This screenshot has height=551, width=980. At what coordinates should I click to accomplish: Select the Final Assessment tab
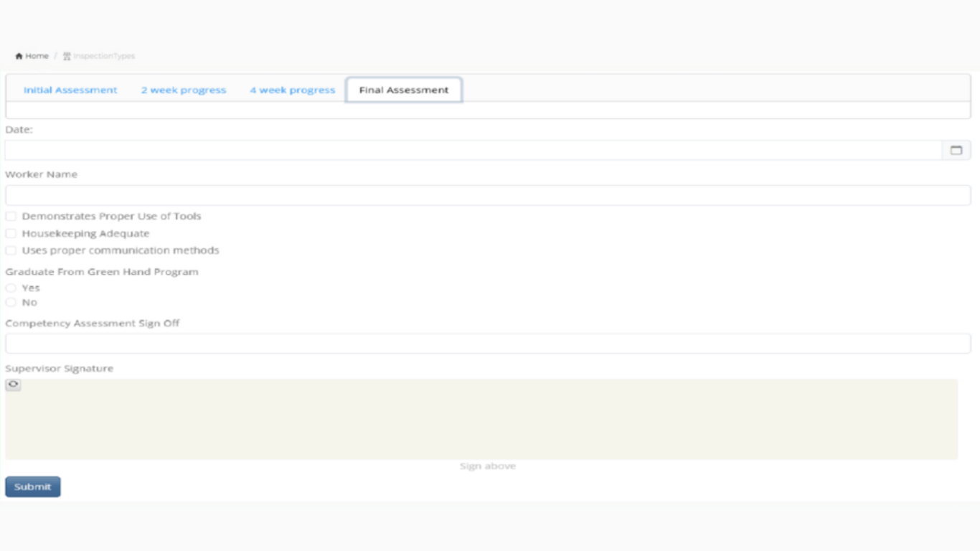403,90
